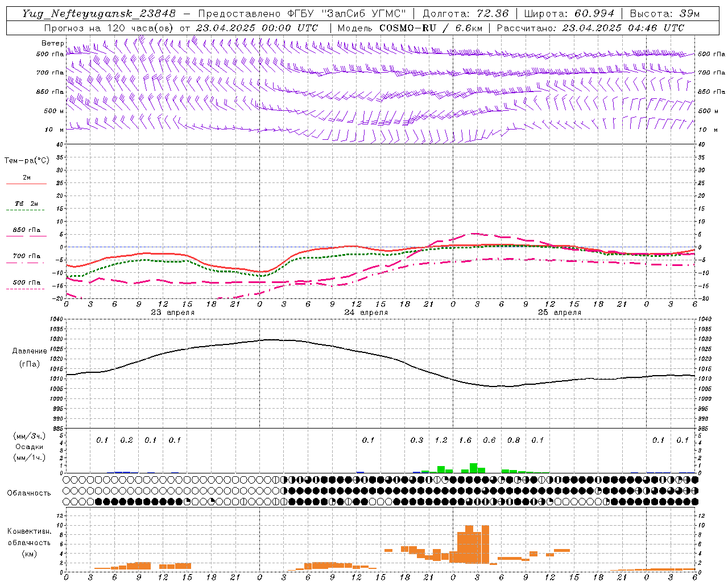
Task: Click the 0.6 precipitation total value
Action: pyautogui.click(x=489, y=440)
